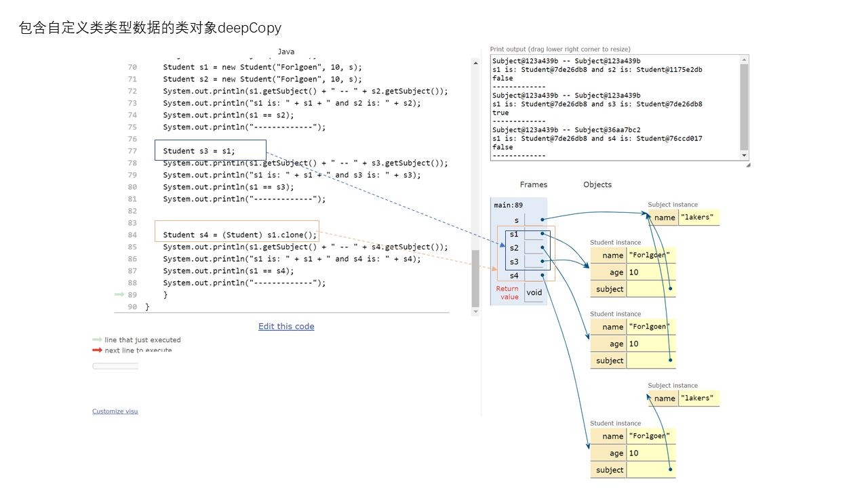The image size is (868, 488).
Task: Click variable s in the main frame
Action: (x=517, y=220)
